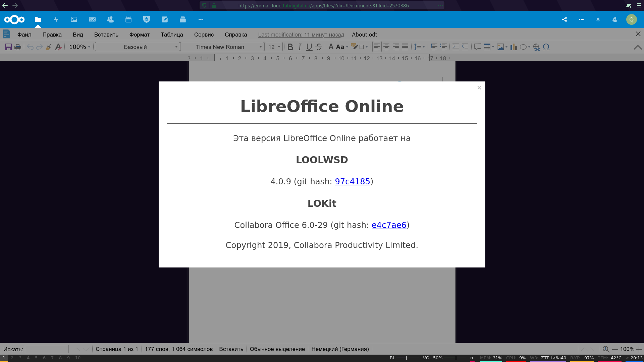Click the Increase indent icon
Image resolution: width=644 pixels, height=362 pixels.
click(x=455, y=47)
